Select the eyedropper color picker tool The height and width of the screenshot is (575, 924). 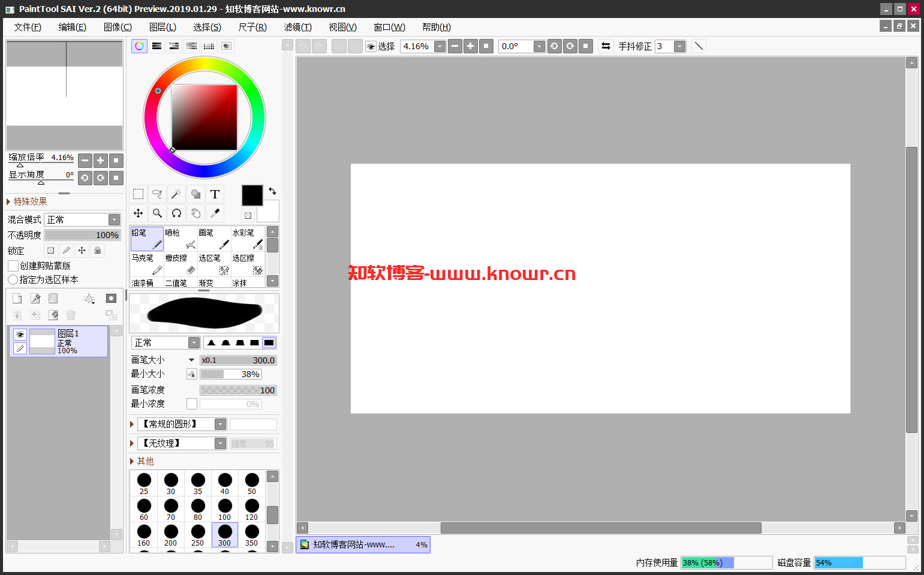pyautogui.click(x=215, y=213)
